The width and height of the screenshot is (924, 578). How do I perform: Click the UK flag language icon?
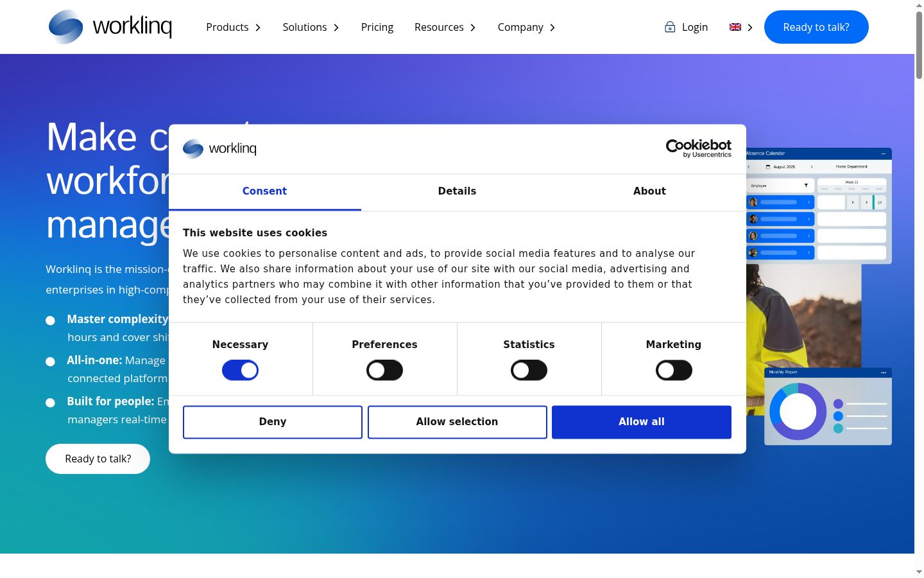(x=735, y=27)
